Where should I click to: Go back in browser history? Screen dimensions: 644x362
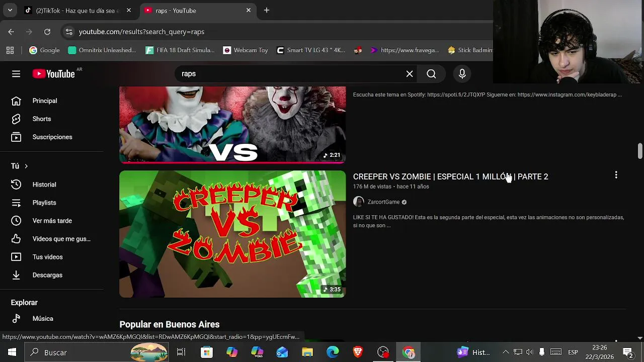(11, 32)
